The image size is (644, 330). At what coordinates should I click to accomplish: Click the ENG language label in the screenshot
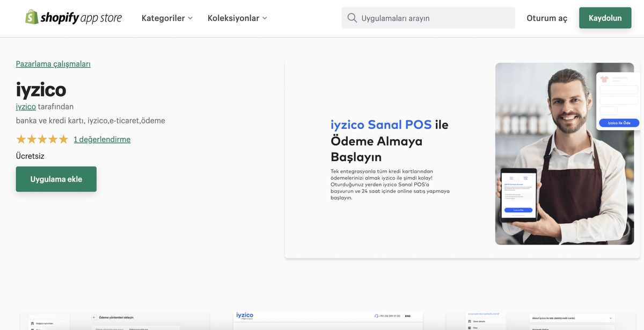[407, 317]
